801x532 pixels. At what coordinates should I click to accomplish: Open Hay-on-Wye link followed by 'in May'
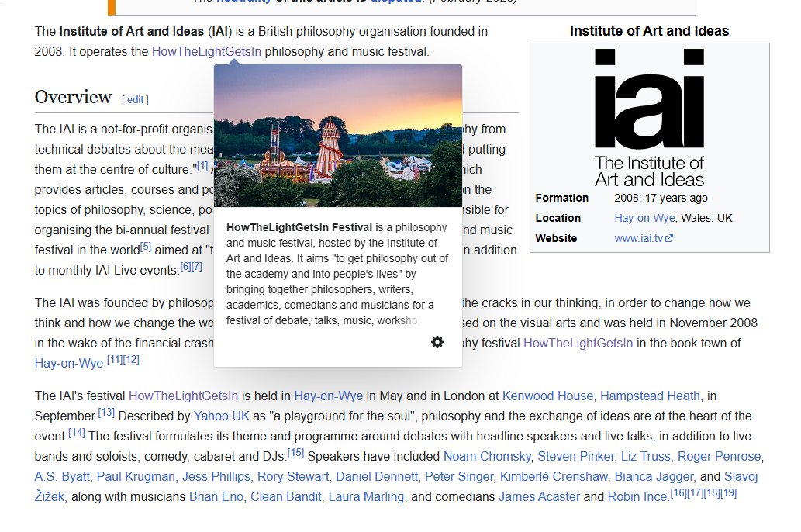pos(329,396)
